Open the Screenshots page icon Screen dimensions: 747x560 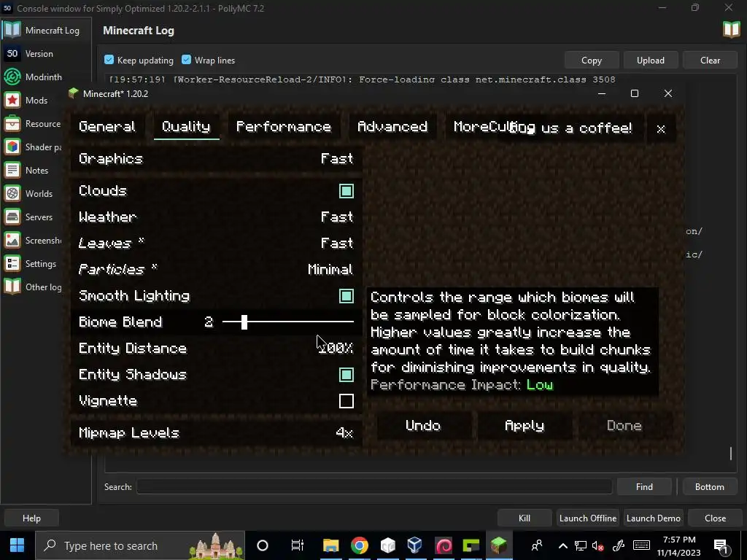pos(12,241)
